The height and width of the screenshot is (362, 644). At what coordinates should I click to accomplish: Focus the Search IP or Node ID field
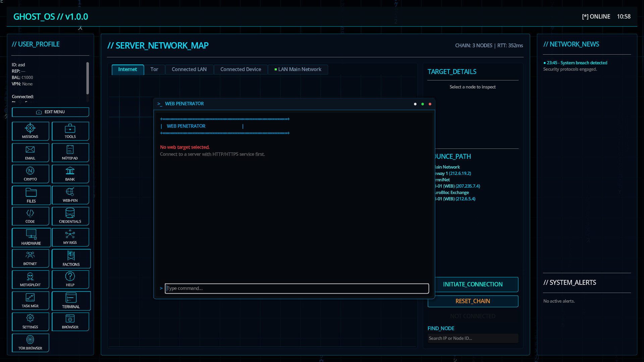tap(473, 338)
